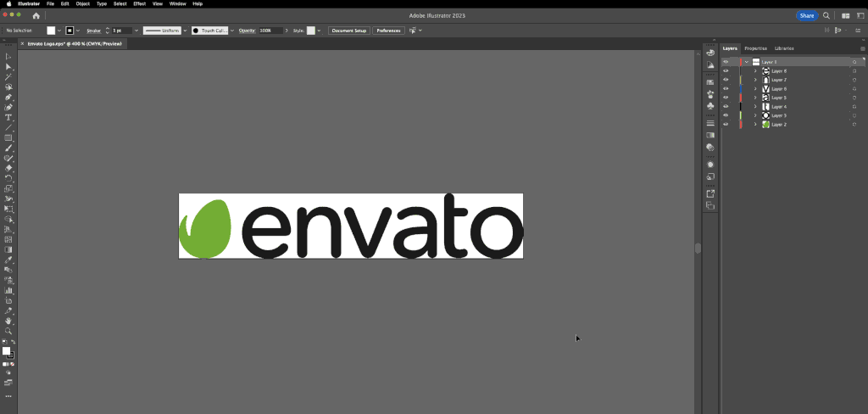Click the Envato Logo.eps document tab

pyautogui.click(x=75, y=43)
